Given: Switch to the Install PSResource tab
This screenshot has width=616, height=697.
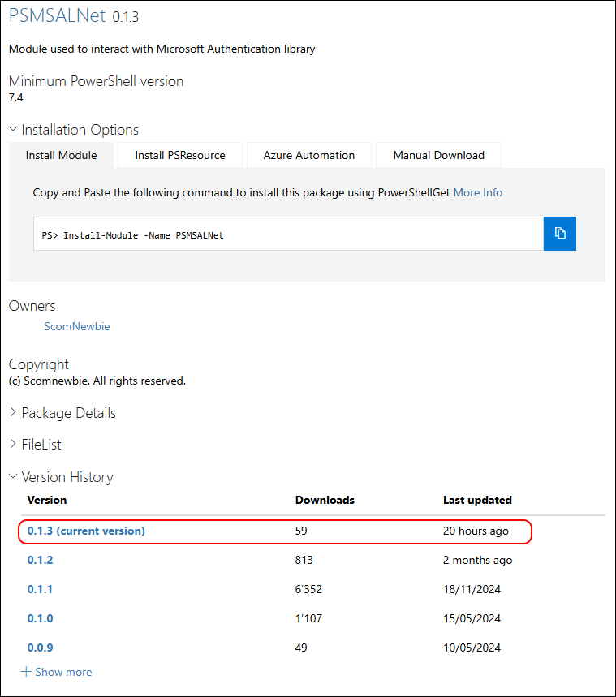Looking at the screenshot, I should (x=179, y=155).
